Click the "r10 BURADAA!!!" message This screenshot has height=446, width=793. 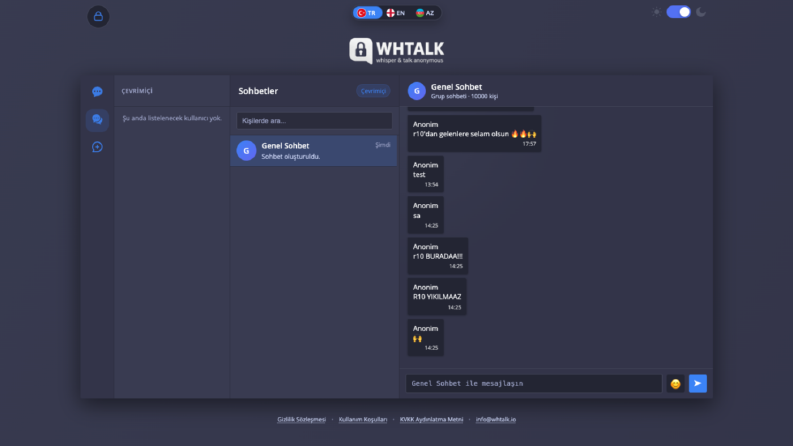[x=437, y=256]
